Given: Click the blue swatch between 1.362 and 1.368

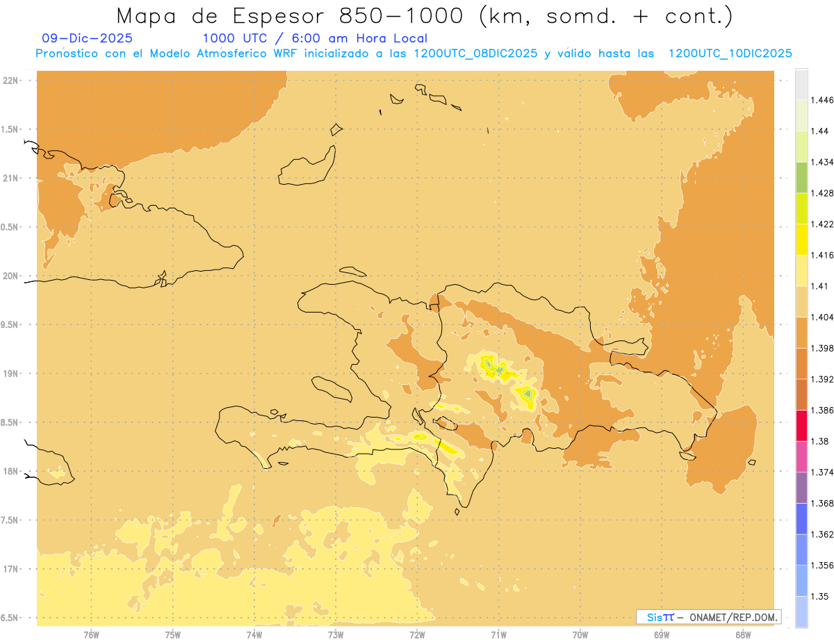Looking at the screenshot, I should 801,519.
